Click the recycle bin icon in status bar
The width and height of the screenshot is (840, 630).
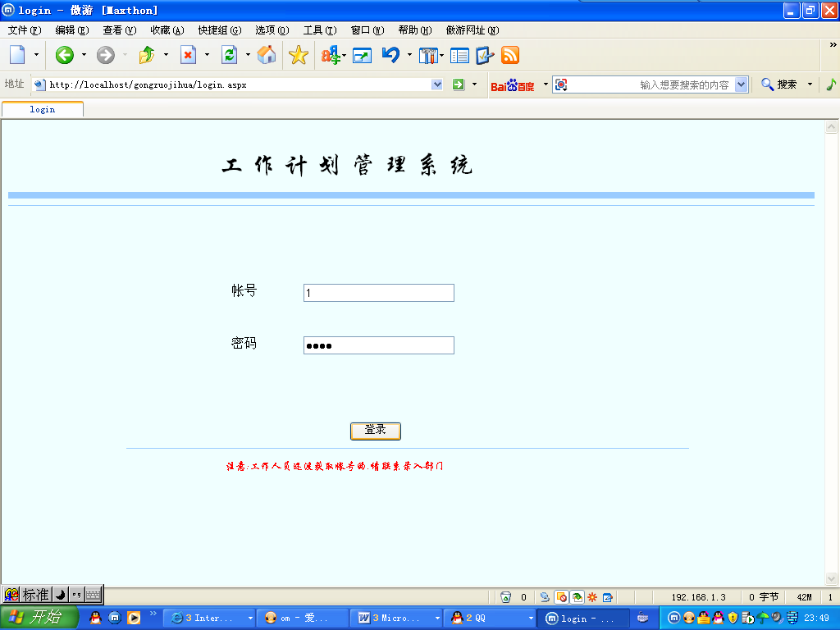(505, 597)
